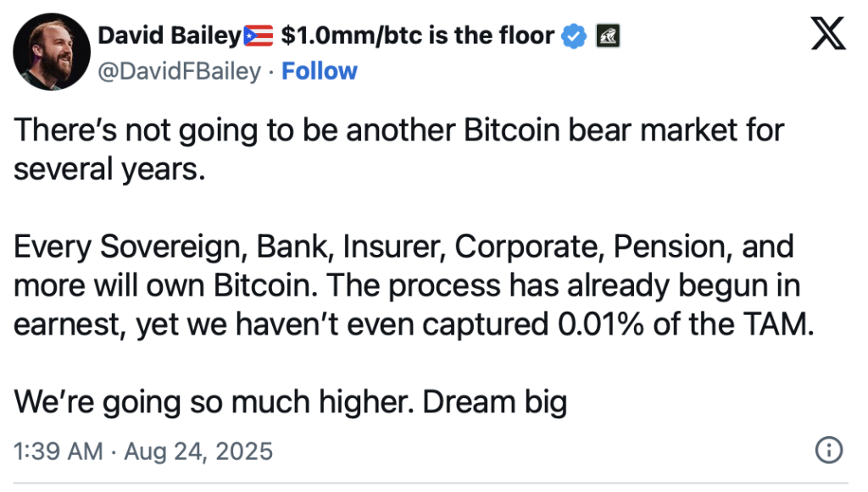Viewport: 868px width, 492px height.
Task: Open David Bailey's profile avatar photo
Action: 52,52
